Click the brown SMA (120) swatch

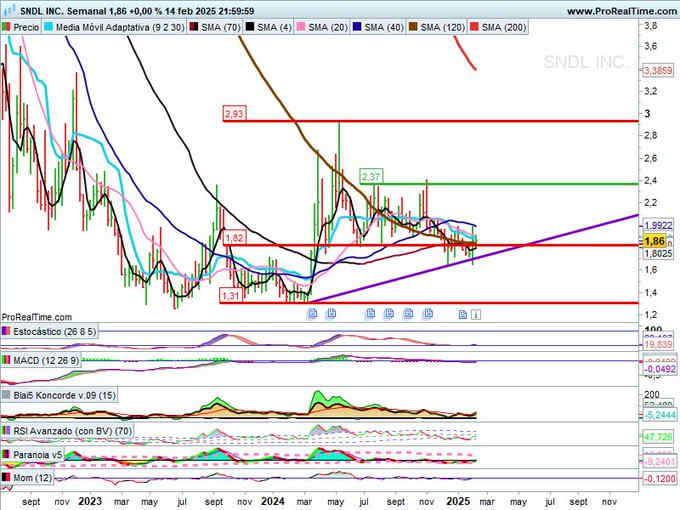tap(413, 27)
